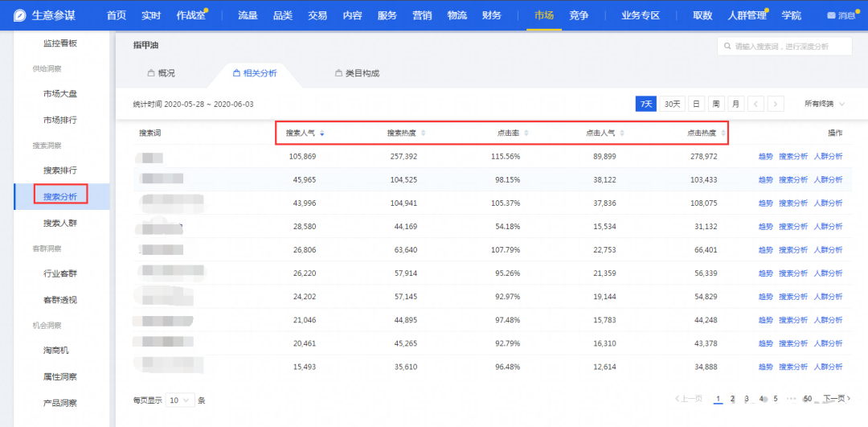
Task: Switch to the 相关分析 tab
Action: [x=256, y=73]
